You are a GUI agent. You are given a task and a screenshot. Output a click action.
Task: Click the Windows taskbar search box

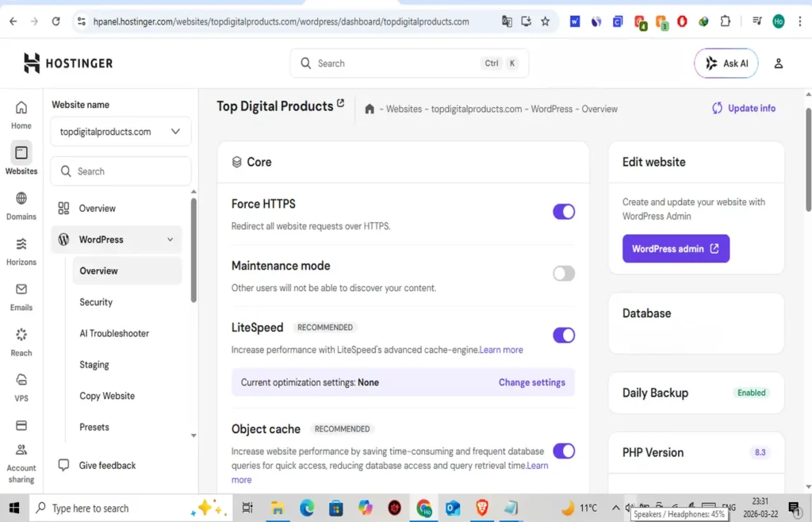129,508
